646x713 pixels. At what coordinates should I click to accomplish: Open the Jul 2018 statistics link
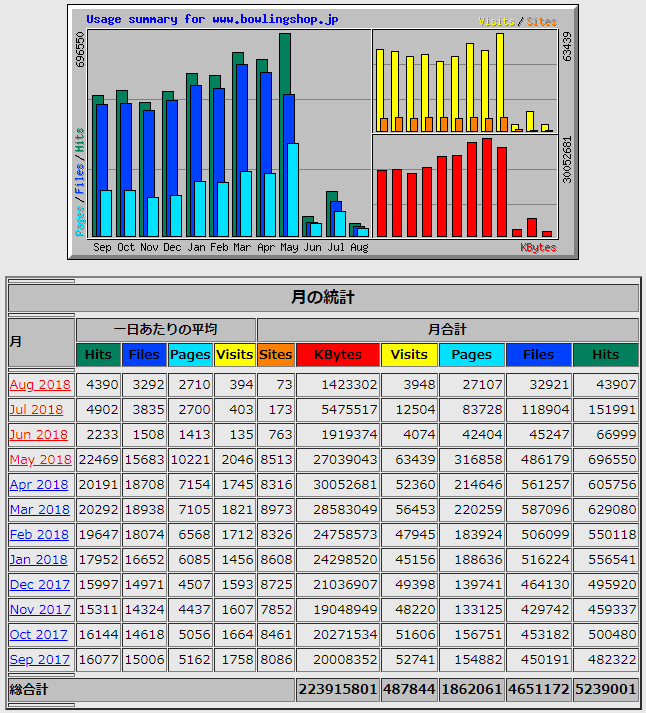(37, 409)
